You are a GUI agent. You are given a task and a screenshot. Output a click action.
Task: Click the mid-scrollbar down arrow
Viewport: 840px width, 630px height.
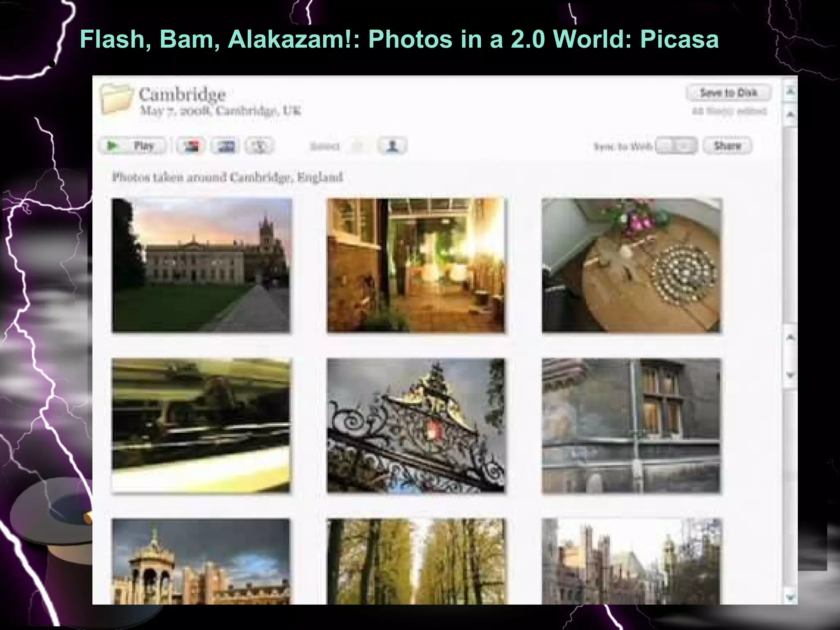point(790,375)
